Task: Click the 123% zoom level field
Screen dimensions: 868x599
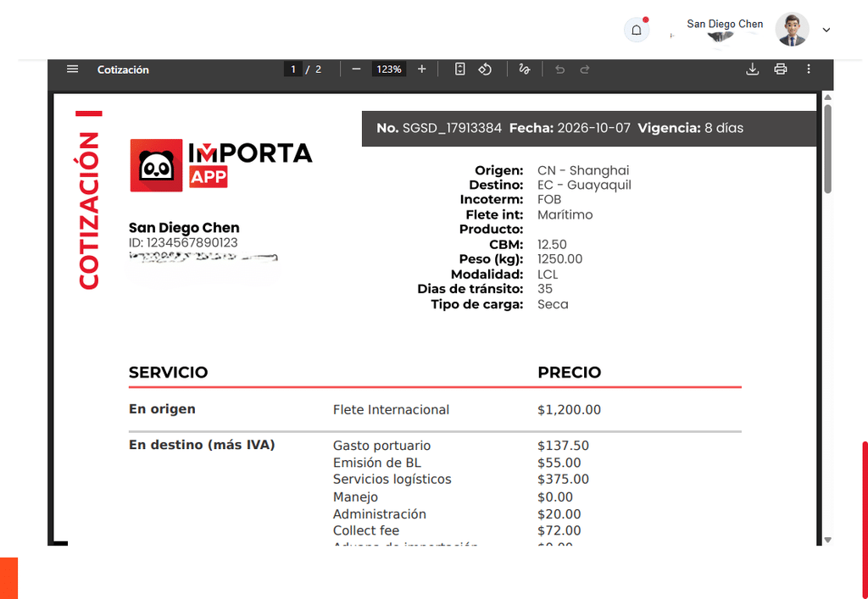Action: pyautogui.click(x=388, y=69)
